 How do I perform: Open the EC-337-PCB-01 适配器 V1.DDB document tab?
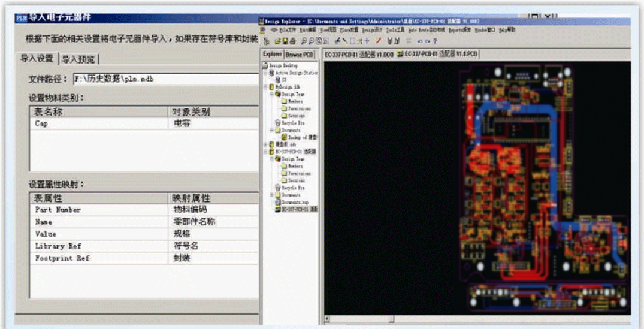coord(358,55)
